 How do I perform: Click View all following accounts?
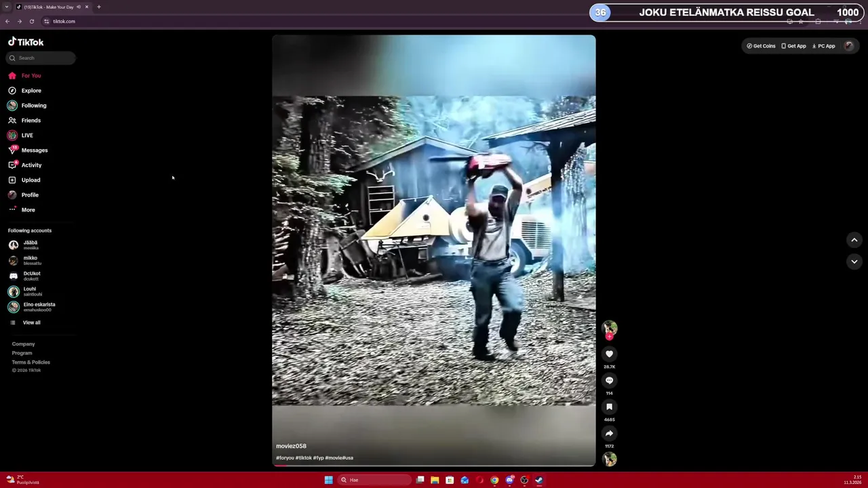(25, 323)
